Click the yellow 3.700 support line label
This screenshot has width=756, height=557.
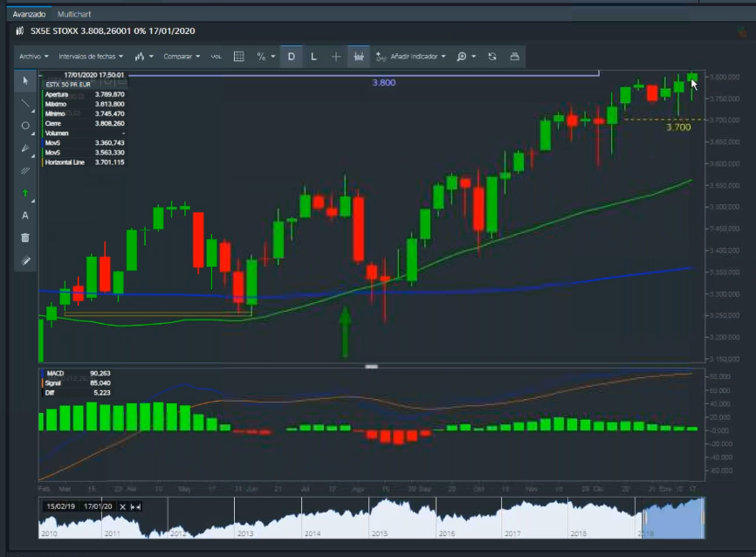click(x=678, y=127)
